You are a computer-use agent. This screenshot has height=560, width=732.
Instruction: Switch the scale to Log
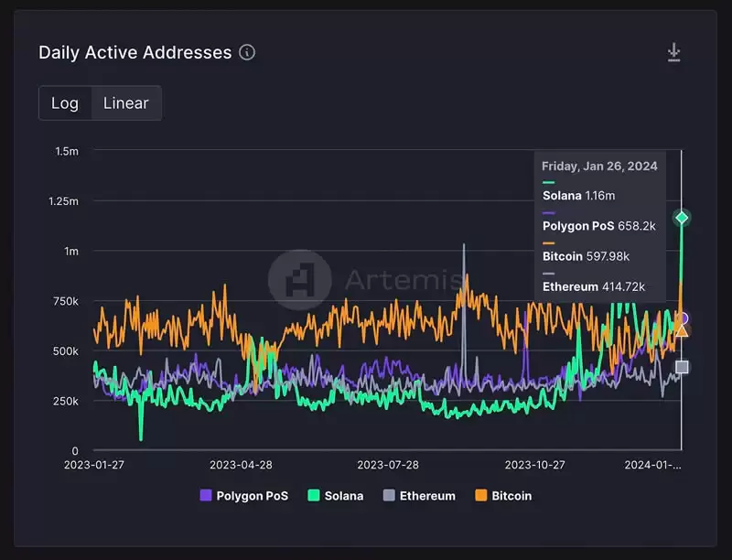(65, 102)
